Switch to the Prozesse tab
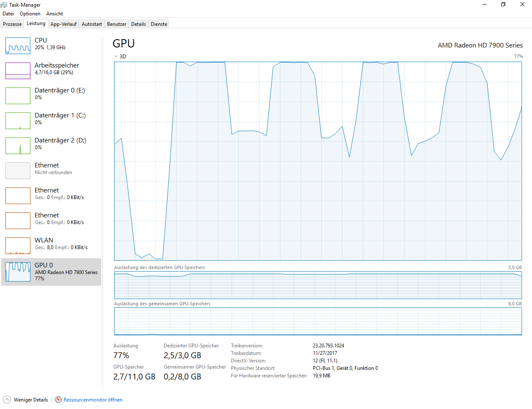This screenshot has height=409, width=532. pos(12,24)
